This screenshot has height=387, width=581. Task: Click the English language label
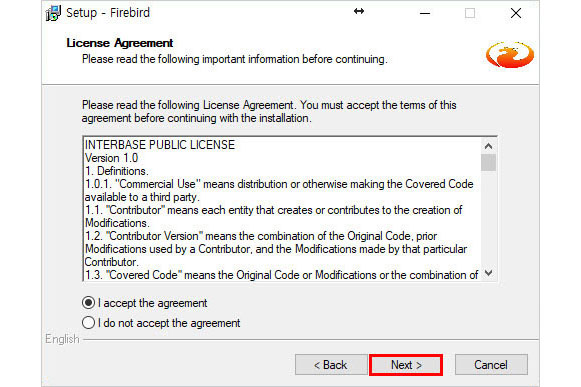(x=62, y=339)
